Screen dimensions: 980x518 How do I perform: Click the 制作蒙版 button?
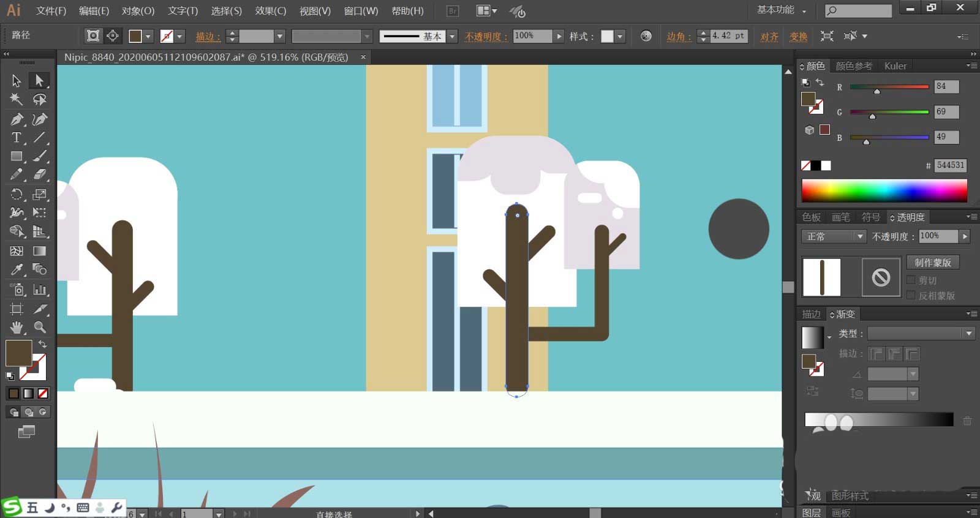933,263
